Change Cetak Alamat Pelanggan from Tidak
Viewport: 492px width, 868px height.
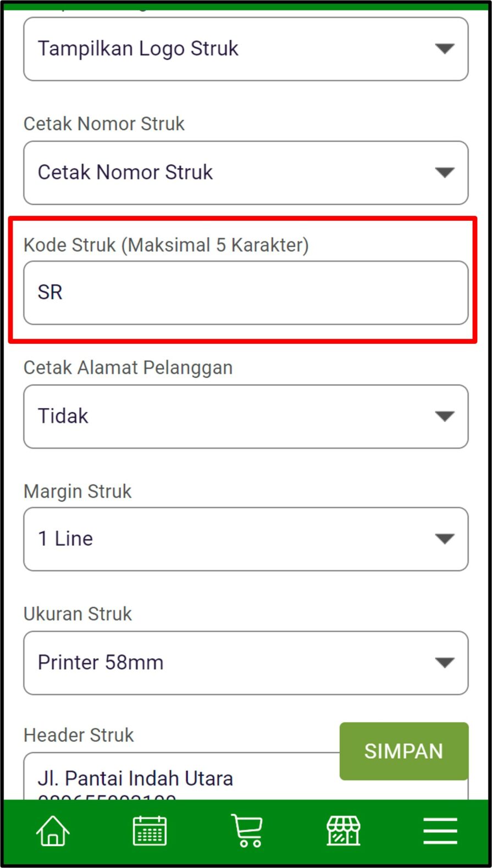point(246,416)
